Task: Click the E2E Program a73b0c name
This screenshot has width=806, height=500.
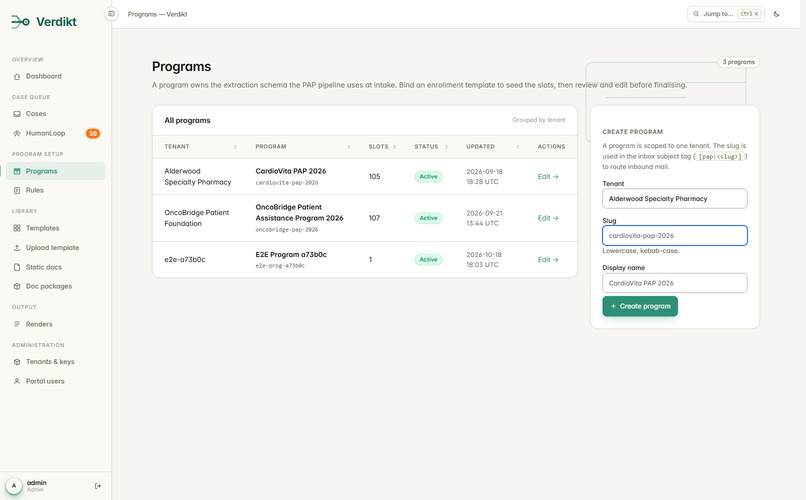Action: pos(291,254)
